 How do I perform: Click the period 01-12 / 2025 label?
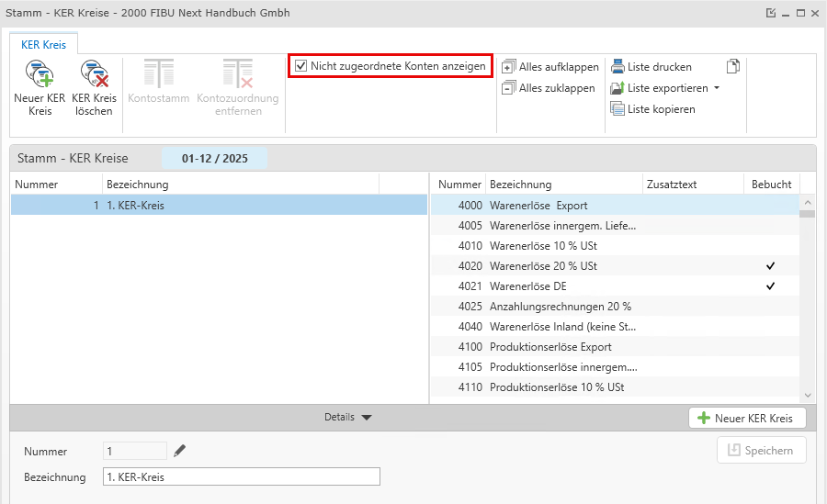(214, 158)
